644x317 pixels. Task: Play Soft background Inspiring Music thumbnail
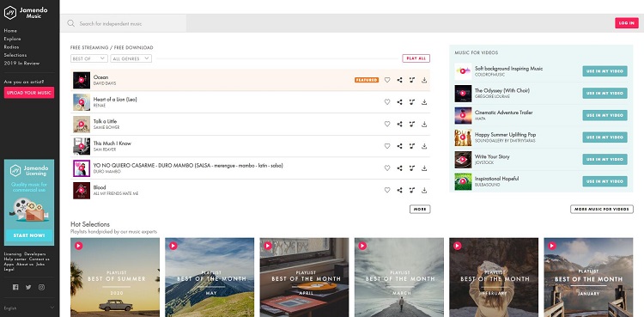[463, 71]
